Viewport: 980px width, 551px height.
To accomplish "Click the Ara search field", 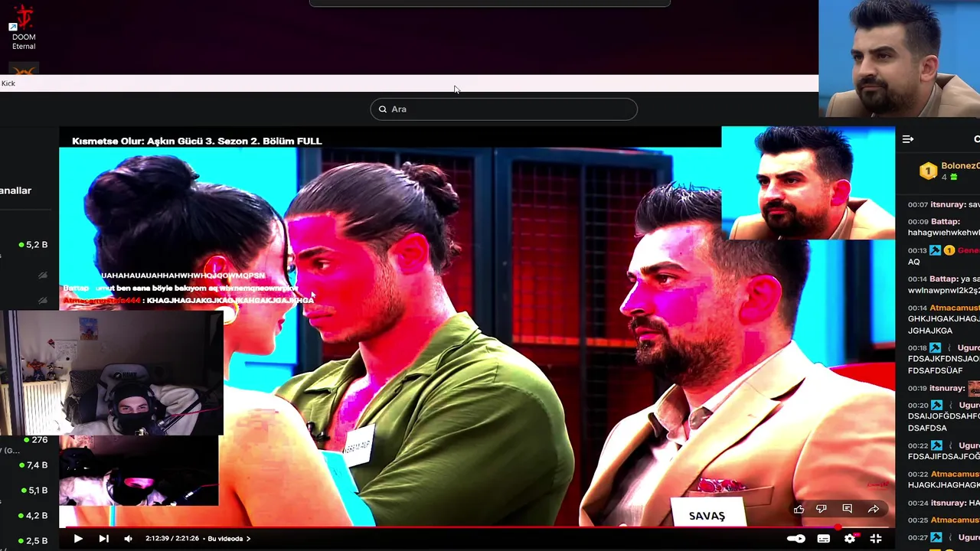I will [504, 109].
